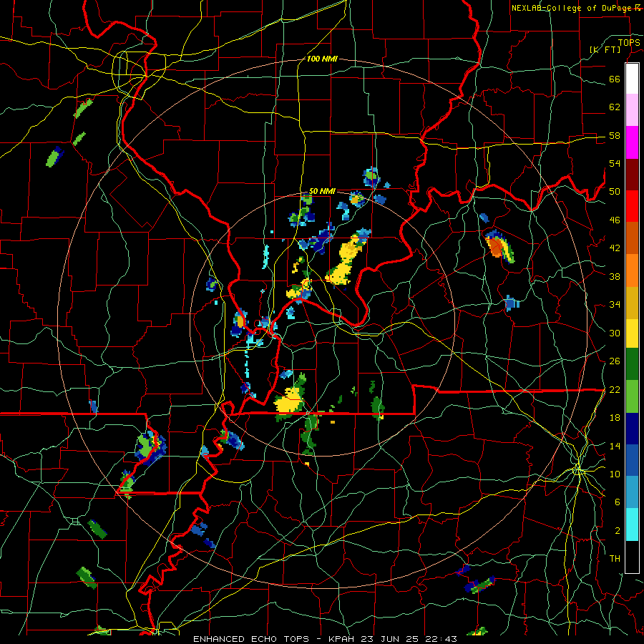Select the dark green legend color block
644x644 pixels.
[632, 364]
